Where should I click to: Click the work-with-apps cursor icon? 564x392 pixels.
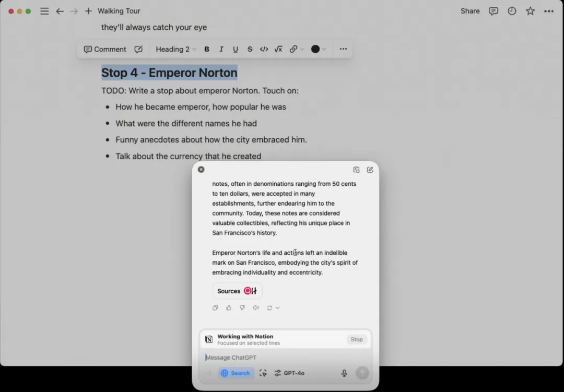point(263,373)
